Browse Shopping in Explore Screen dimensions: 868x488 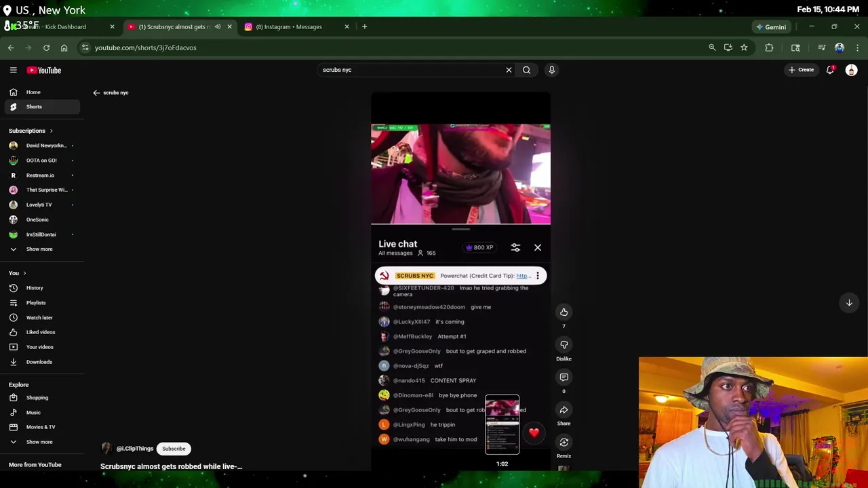click(41, 398)
